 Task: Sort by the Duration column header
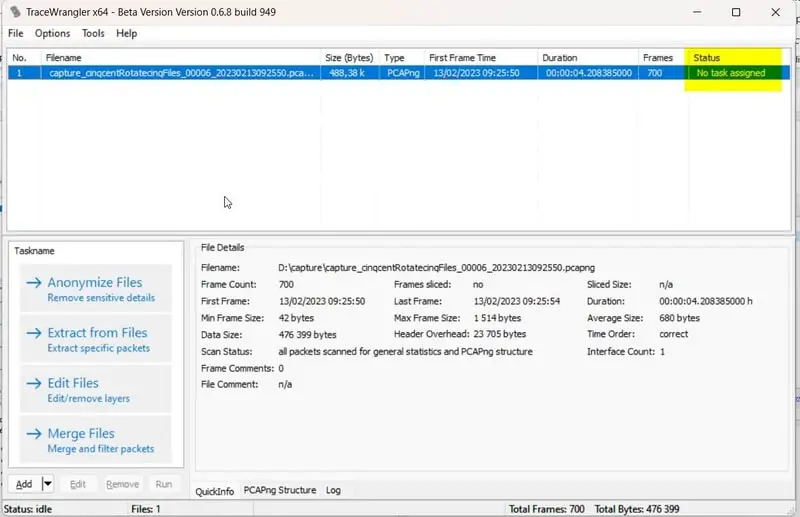[588, 58]
